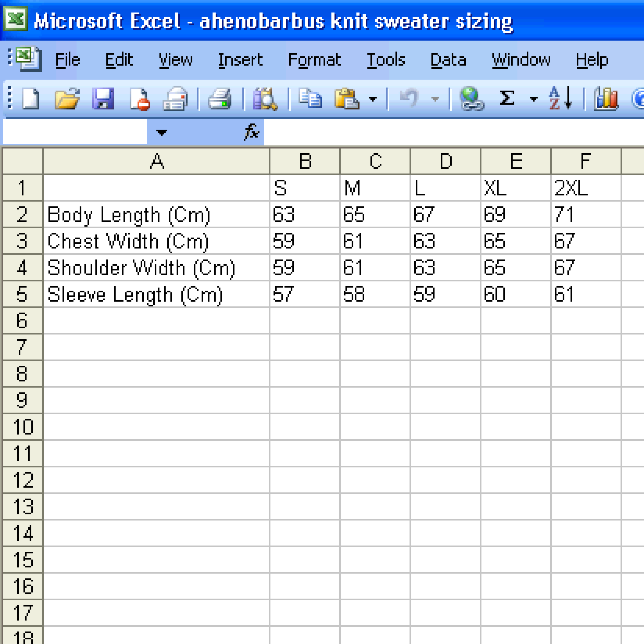Image resolution: width=644 pixels, height=644 pixels.
Task: Click the Copy icon
Action: click(311, 98)
